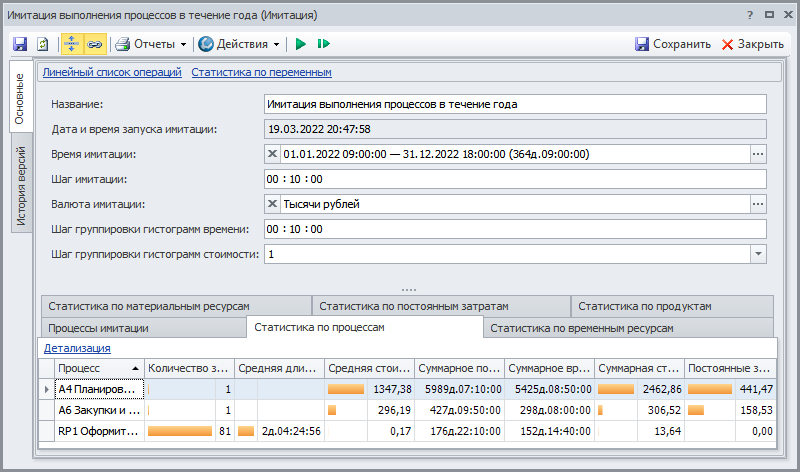The height and width of the screenshot is (472, 800).
Task: Open the Отчеты reports dropdown
Action: click(x=152, y=44)
